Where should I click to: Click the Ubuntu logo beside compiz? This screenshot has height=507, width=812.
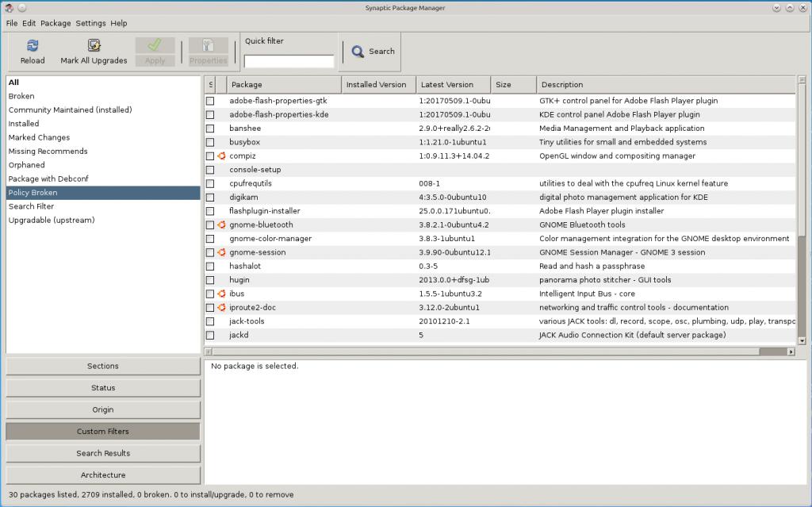221,156
